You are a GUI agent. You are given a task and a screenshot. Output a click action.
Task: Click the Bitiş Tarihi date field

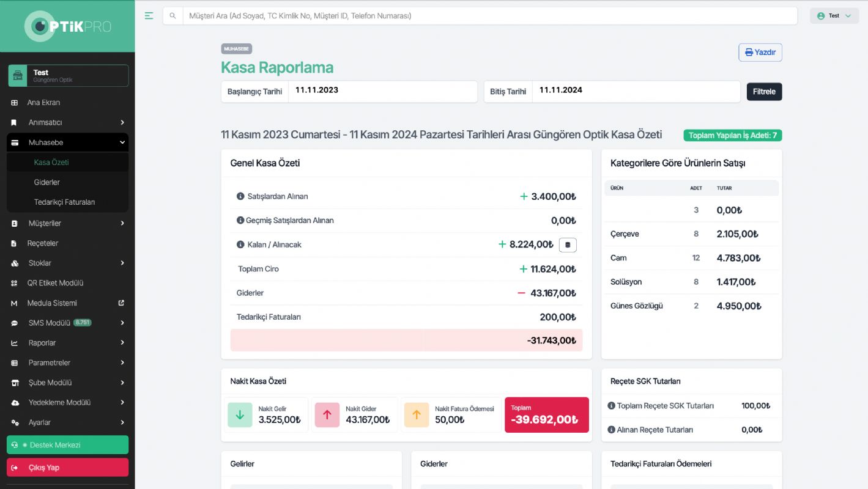pyautogui.click(x=636, y=91)
